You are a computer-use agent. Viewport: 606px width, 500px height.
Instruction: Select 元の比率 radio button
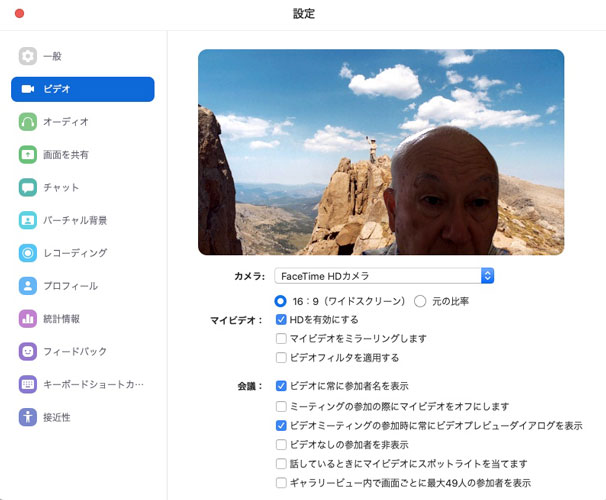tap(420, 301)
